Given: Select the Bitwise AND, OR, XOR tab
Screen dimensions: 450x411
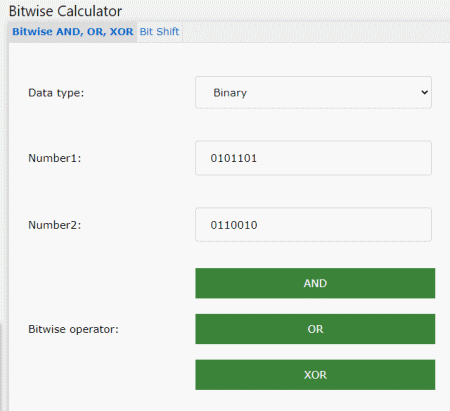Looking at the screenshot, I should pyautogui.click(x=72, y=32).
